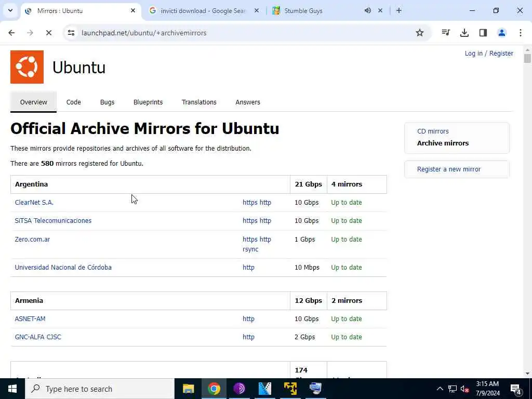Close the Stumble Guys tab
The image size is (532, 399).
(x=380, y=10)
